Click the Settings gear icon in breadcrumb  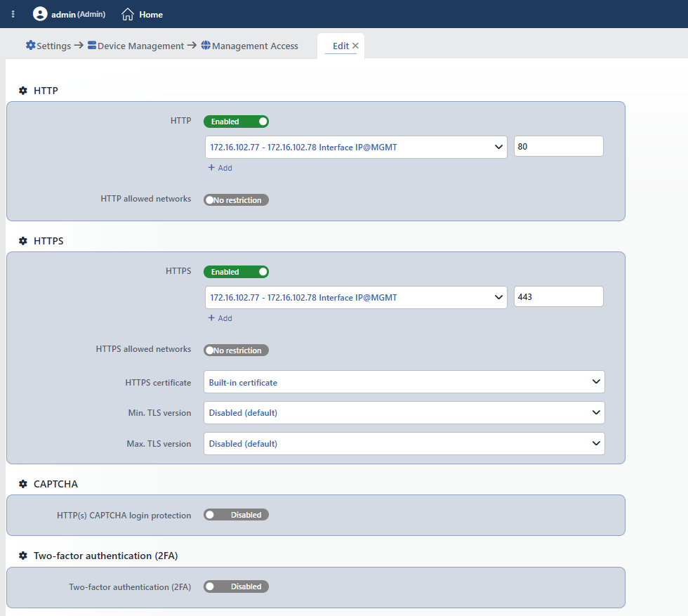(x=31, y=45)
